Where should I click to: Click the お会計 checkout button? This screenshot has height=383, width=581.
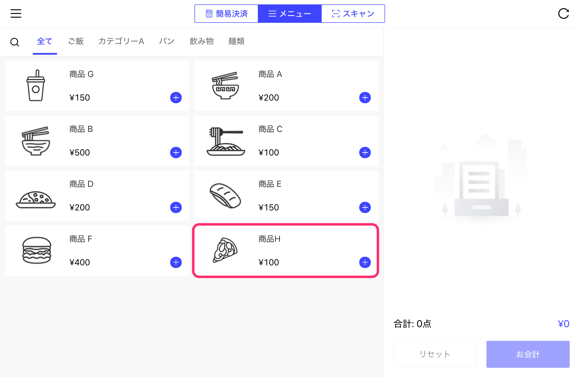pyautogui.click(x=528, y=354)
